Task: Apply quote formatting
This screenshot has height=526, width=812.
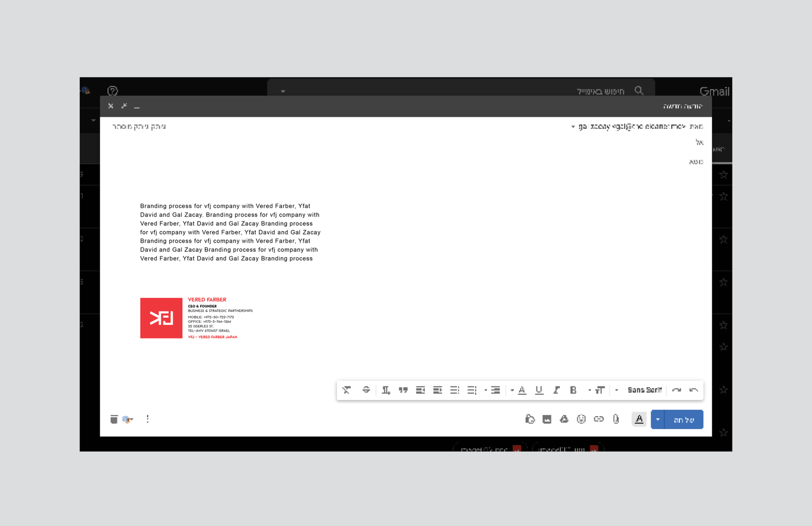Action: click(x=403, y=390)
